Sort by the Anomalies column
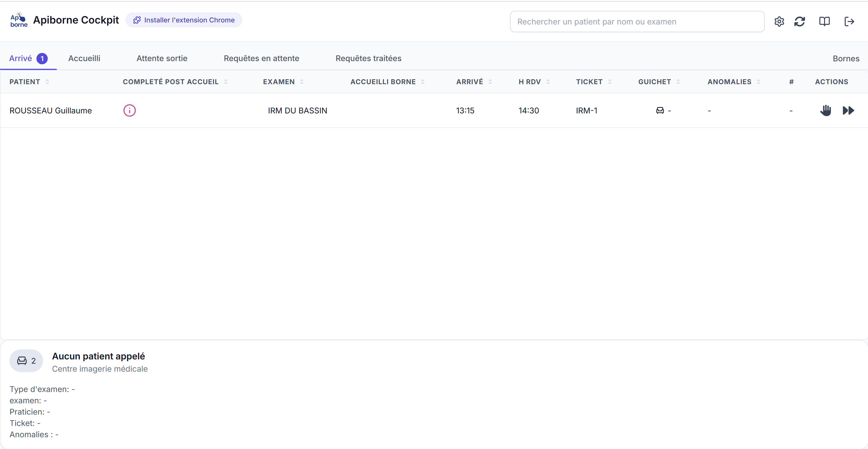Viewport: 868px width, 449px height. tap(734, 82)
